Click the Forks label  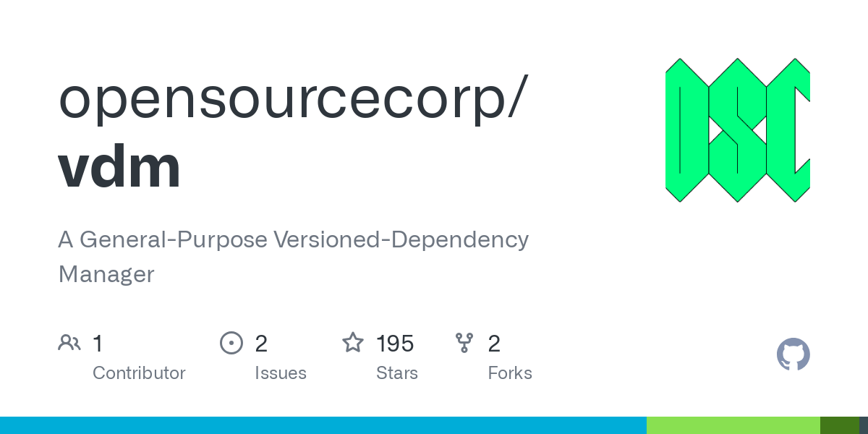(510, 373)
